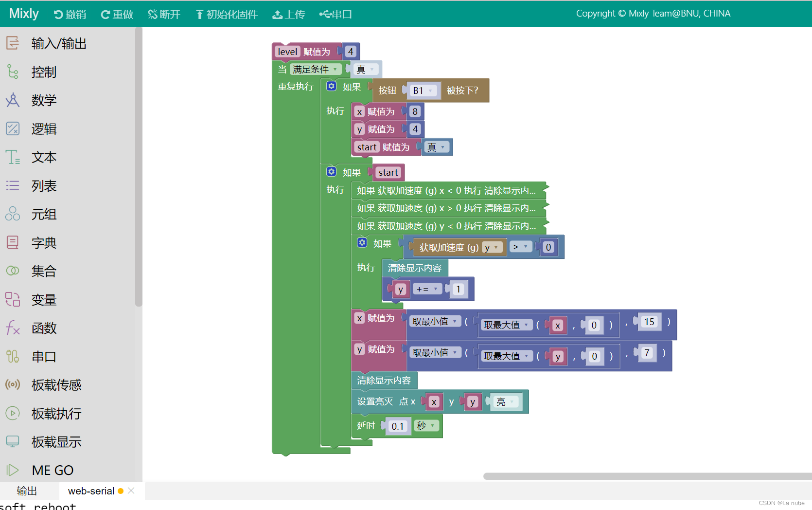This screenshot has height=510, width=812.
Task: Select the last 清除显示内容 block
Action: [384, 381]
